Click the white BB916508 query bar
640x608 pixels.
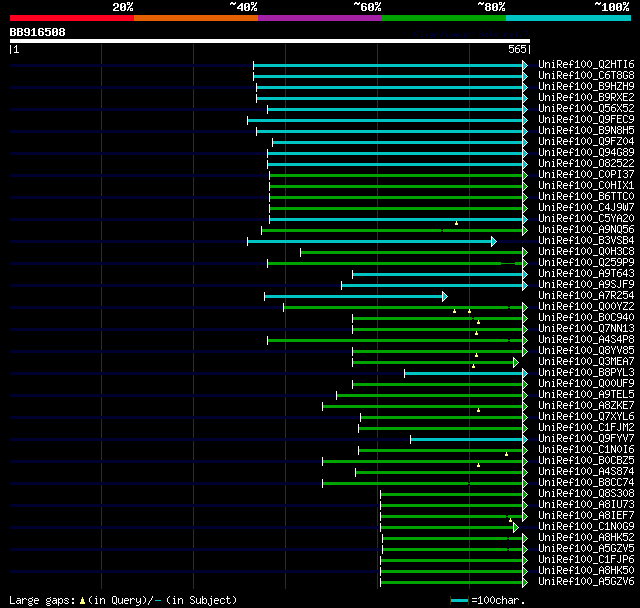click(270, 41)
